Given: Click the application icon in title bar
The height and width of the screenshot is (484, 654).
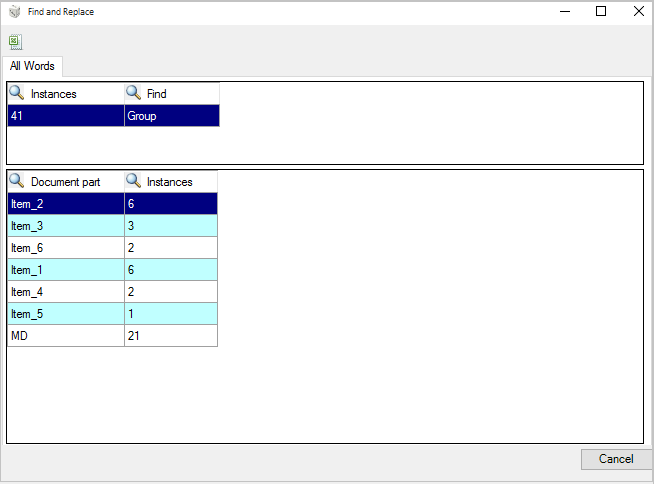Looking at the screenshot, I should click(x=15, y=12).
